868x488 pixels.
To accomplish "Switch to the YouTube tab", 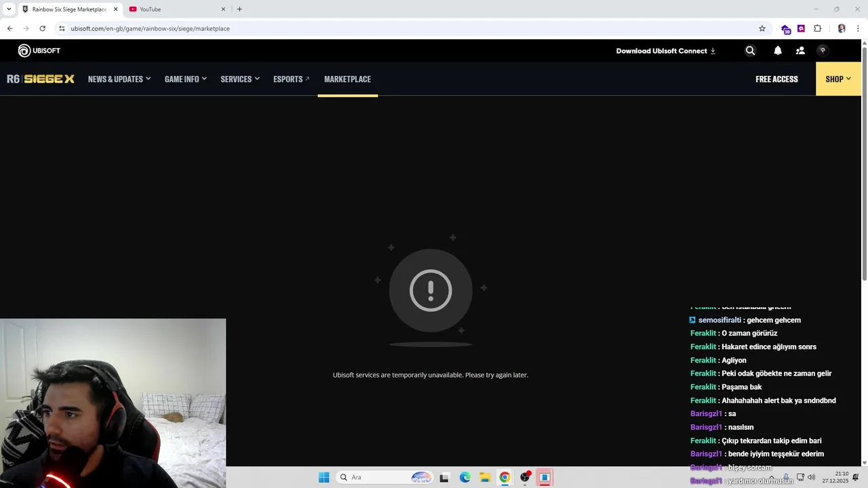I will (x=178, y=9).
